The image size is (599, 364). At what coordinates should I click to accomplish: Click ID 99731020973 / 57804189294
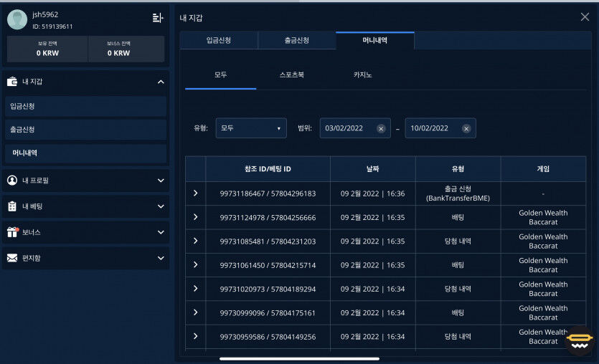click(x=268, y=289)
